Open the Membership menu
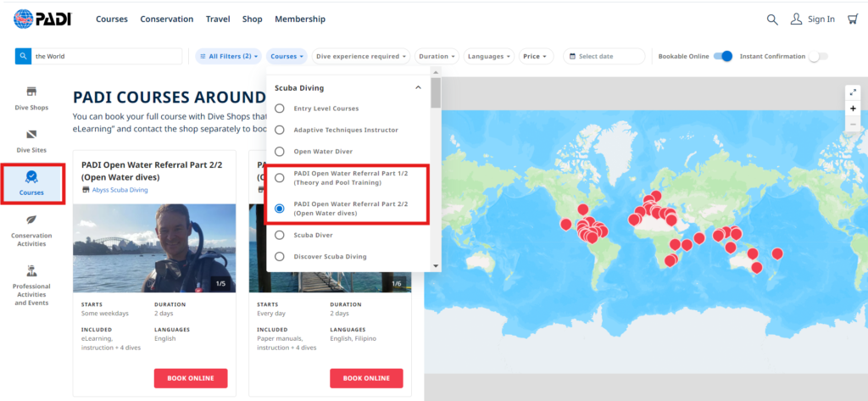The image size is (868, 401). pyautogui.click(x=299, y=19)
